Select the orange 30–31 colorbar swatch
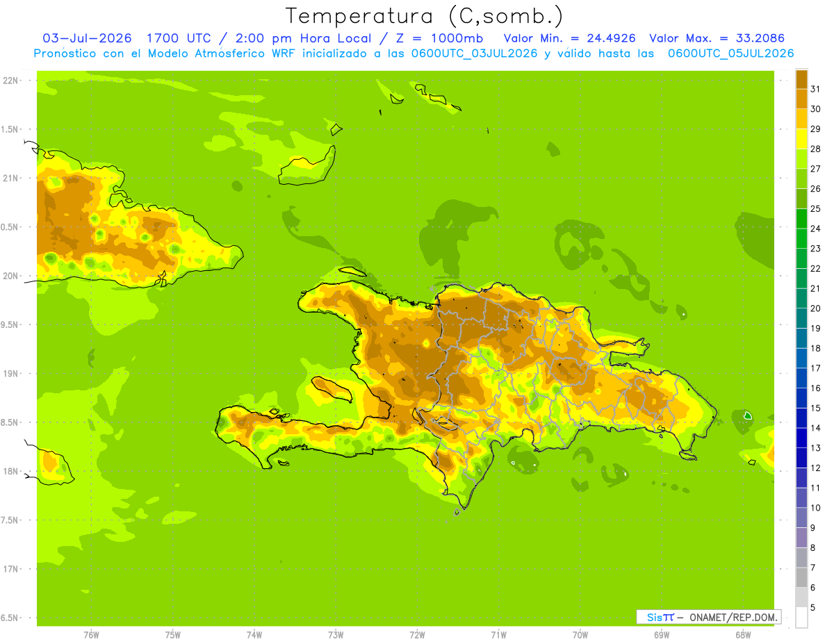The height and width of the screenshot is (644, 834). pyautogui.click(x=801, y=99)
